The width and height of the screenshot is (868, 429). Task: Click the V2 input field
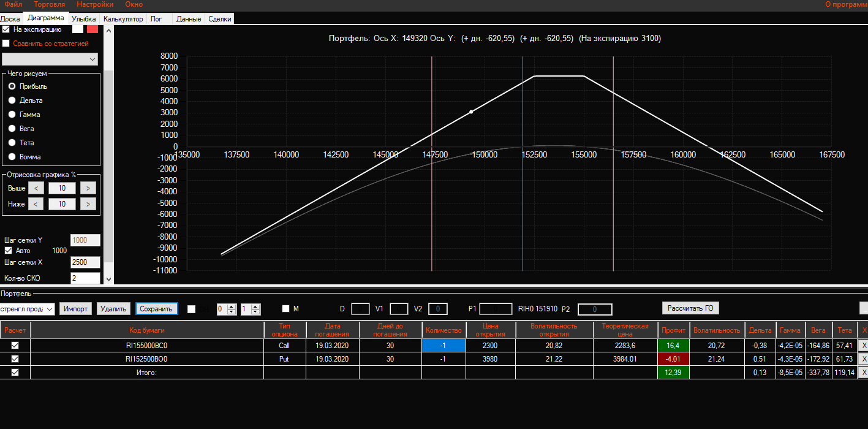coord(438,309)
